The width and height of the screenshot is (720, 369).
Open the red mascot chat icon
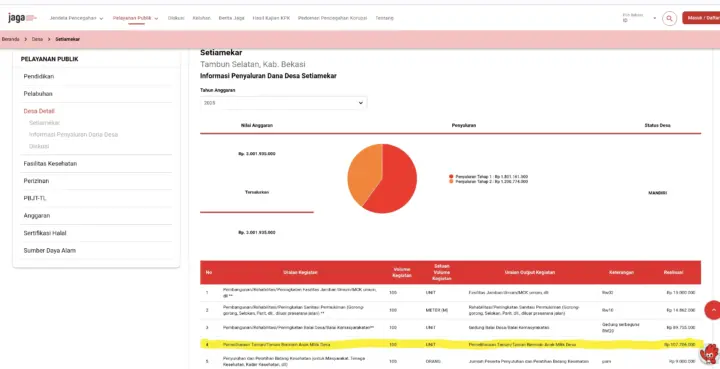(x=710, y=354)
